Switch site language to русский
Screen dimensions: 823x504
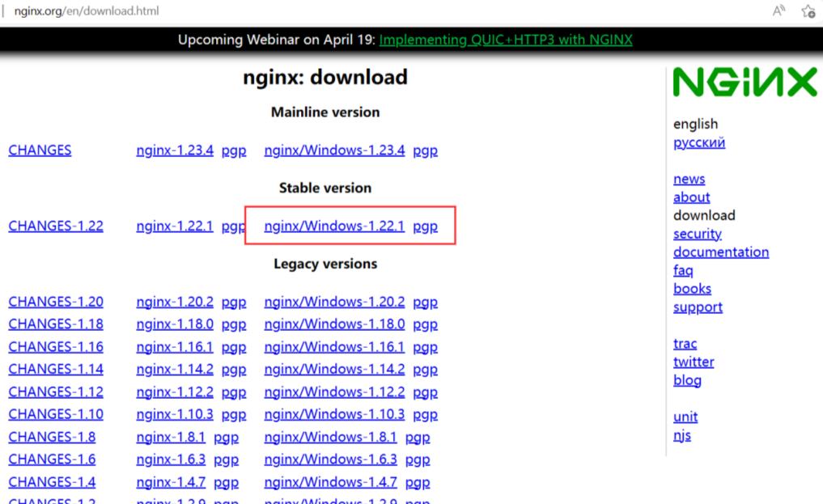(699, 142)
